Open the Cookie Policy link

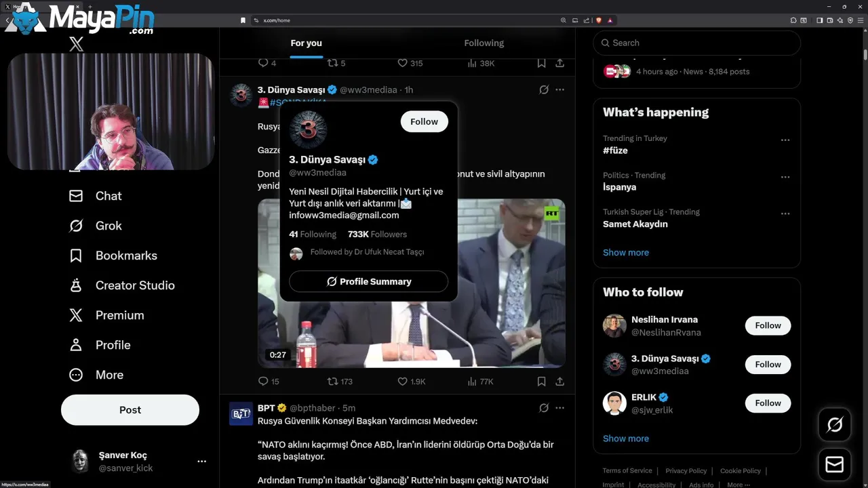(741, 470)
